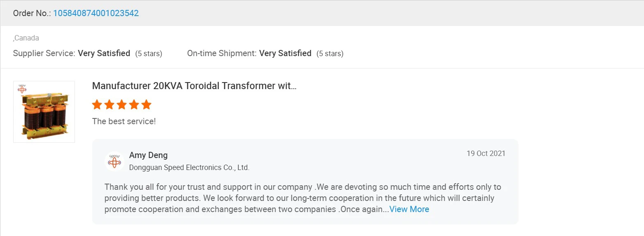Click the Canada buyer location text

(x=26, y=38)
